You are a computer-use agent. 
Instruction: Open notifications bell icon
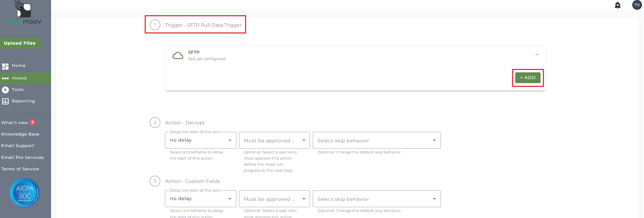coord(618,5)
